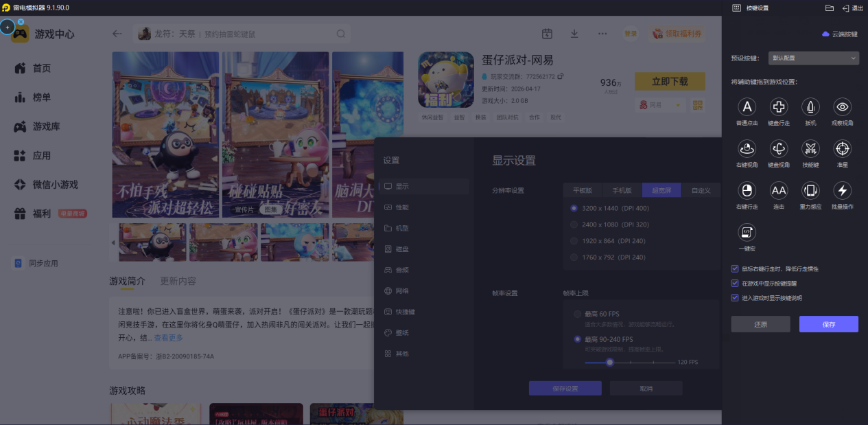868x425 pixels.
Task: Select the 右键视角 key tool
Action: 747,148
